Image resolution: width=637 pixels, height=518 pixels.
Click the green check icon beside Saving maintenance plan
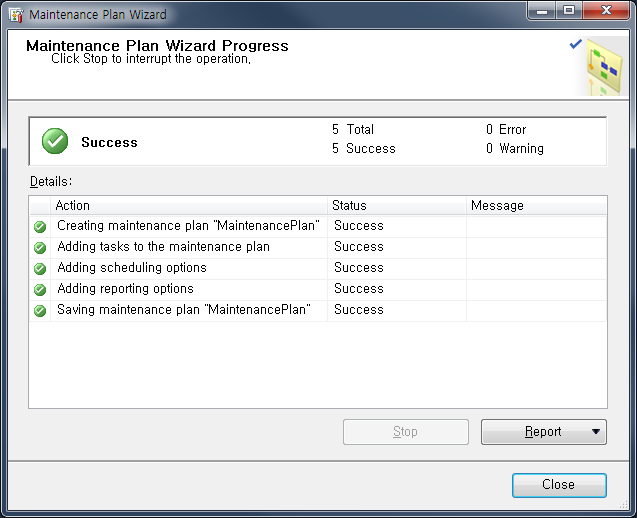click(40, 310)
